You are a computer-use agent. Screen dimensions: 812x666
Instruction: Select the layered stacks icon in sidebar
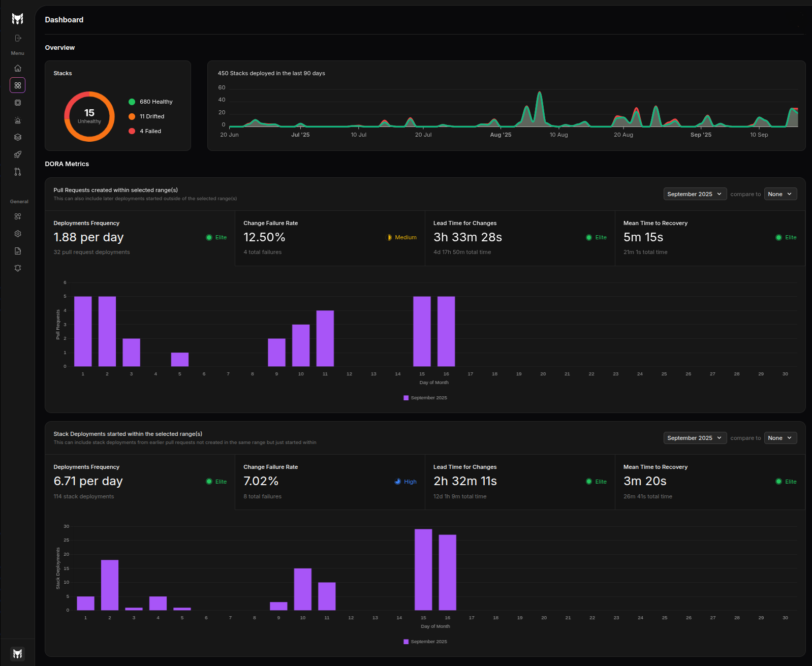tap(18, 137)
